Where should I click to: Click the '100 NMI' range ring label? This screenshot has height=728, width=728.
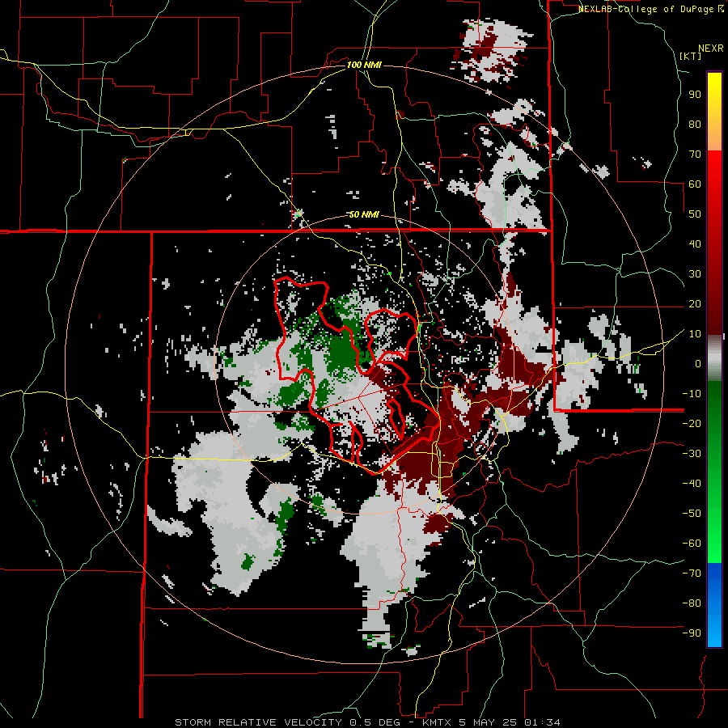(x=364, y=65)
